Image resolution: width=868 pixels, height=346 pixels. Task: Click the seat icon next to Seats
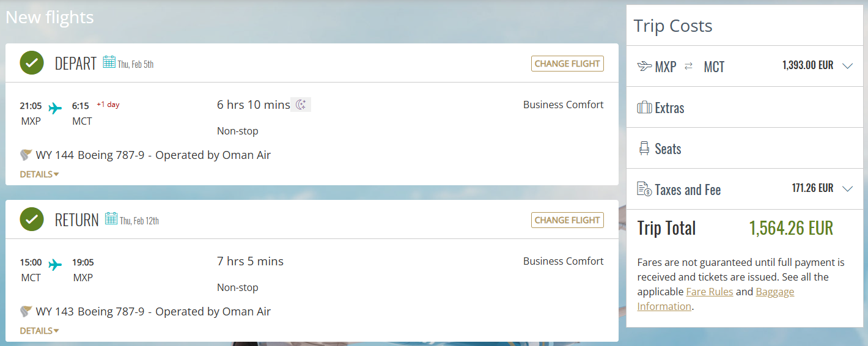tap(644, 149)
